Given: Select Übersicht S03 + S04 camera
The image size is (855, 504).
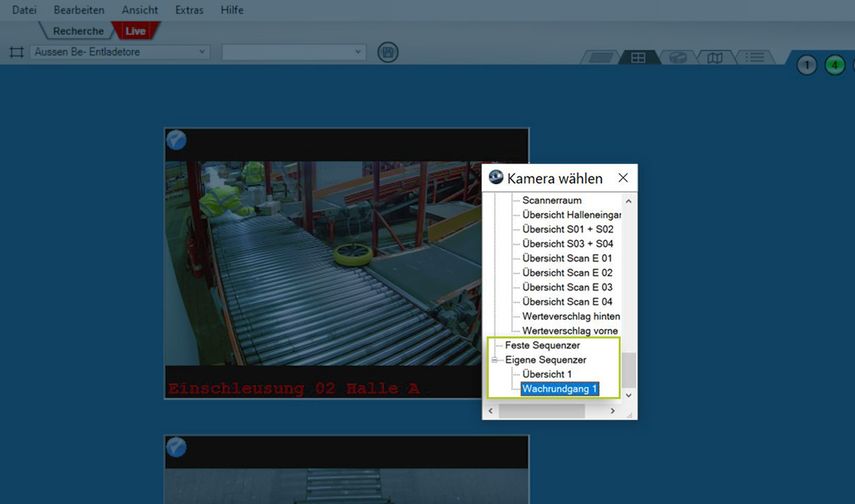Looking at the screenshot, I should (568, 244).
